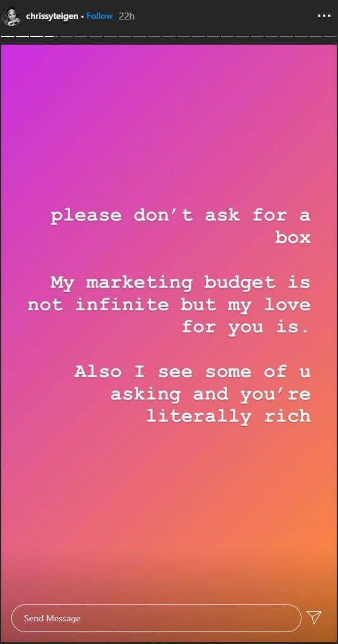Focus the Send Message input field
The width and height of the screenshot is (338, 644).
pos(156,618)
